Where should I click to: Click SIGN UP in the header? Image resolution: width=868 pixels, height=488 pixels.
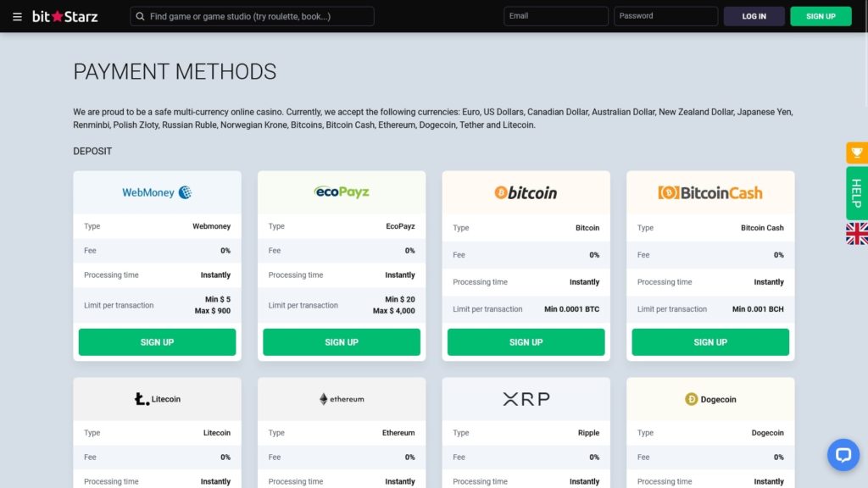(821, 17)
